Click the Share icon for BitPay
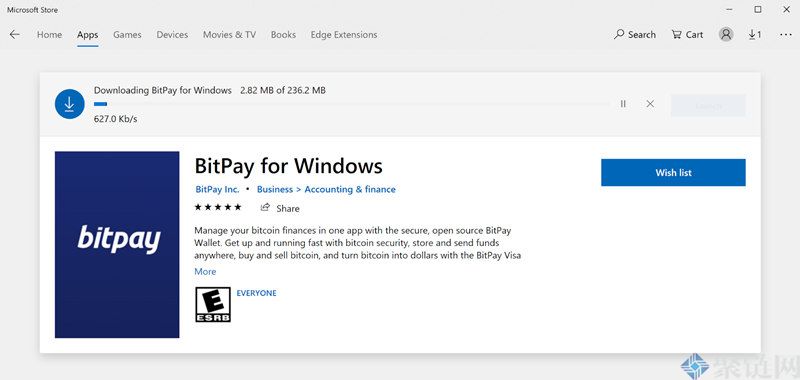The width and height of the screenshot is (800, 380). coord(265,208)
